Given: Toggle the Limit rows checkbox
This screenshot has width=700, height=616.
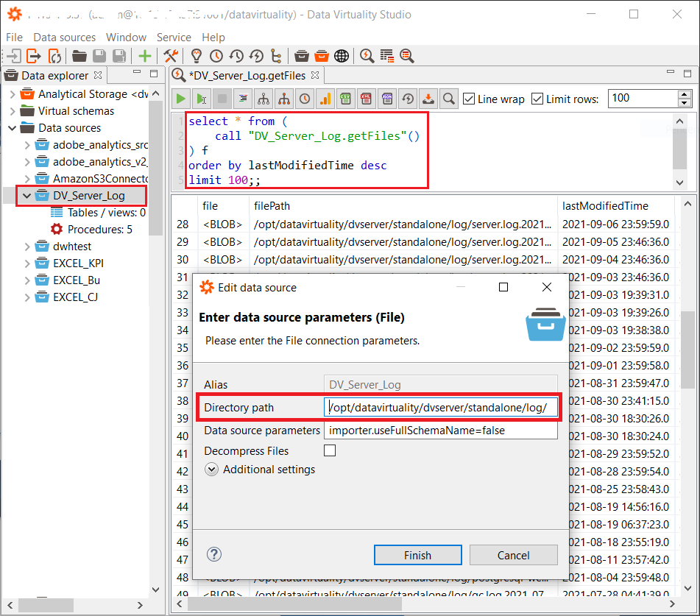Looking at the screenshot, I should tap(537, 99).
